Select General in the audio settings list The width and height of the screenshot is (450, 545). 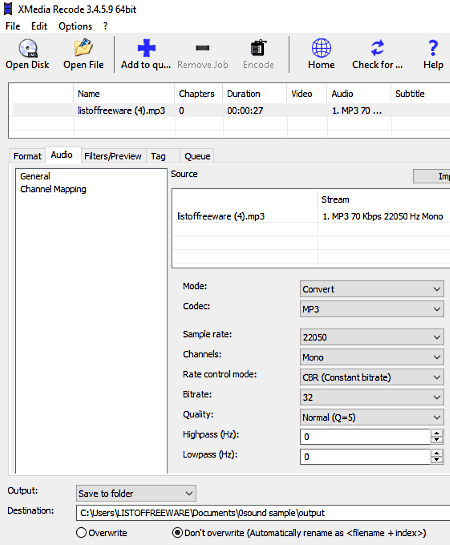click(x=35, y=176)
